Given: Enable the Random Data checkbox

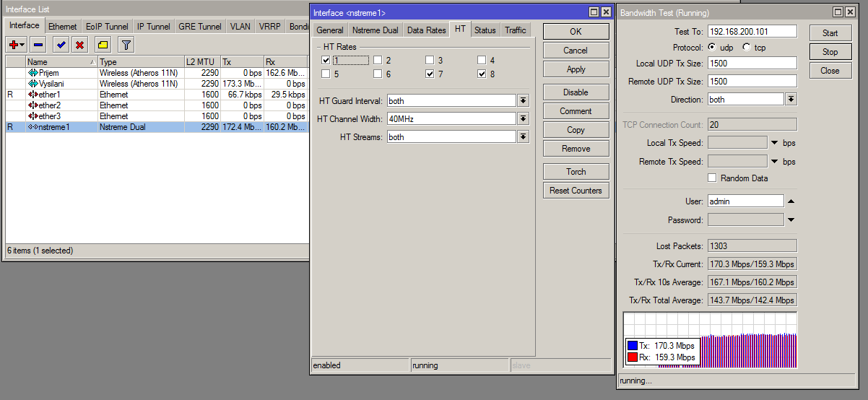Looking at the screenshot, I should (713, 178).
